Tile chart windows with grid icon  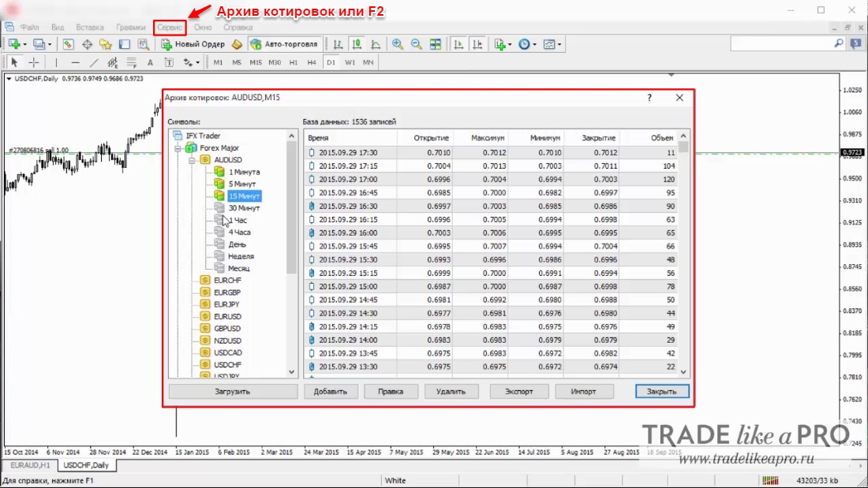(x=436, y=44)
